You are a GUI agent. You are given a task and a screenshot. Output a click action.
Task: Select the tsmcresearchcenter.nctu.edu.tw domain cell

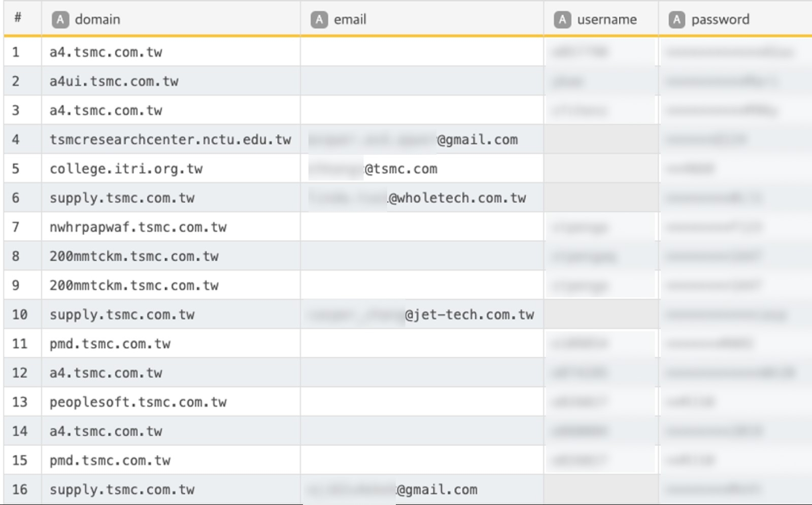point(170,140)
